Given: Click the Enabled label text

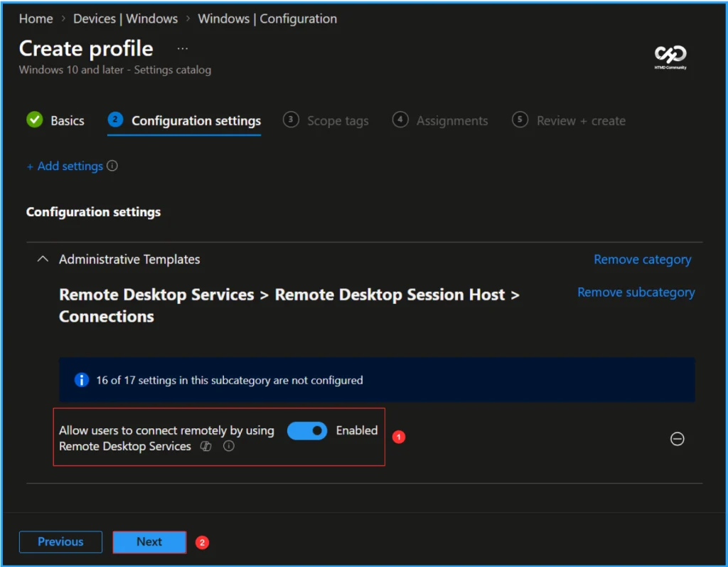Looking at the screenshot, I should pos(357,430).
